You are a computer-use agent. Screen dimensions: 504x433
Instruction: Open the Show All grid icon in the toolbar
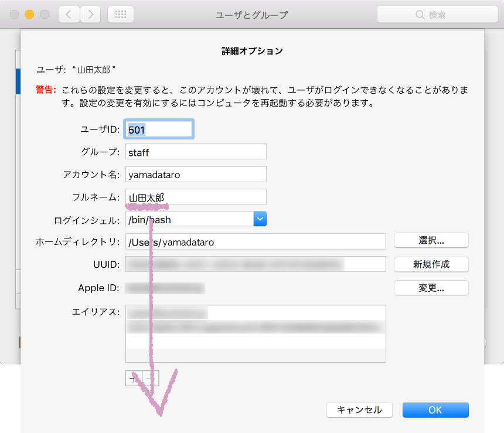(x=121, y=14)
